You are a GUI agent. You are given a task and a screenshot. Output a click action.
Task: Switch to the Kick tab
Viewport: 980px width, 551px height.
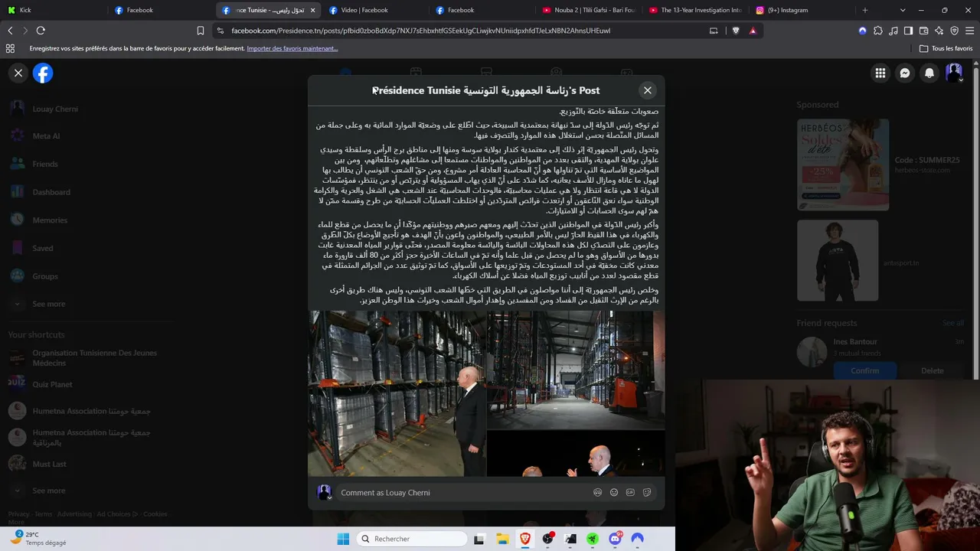pos(54,10)
